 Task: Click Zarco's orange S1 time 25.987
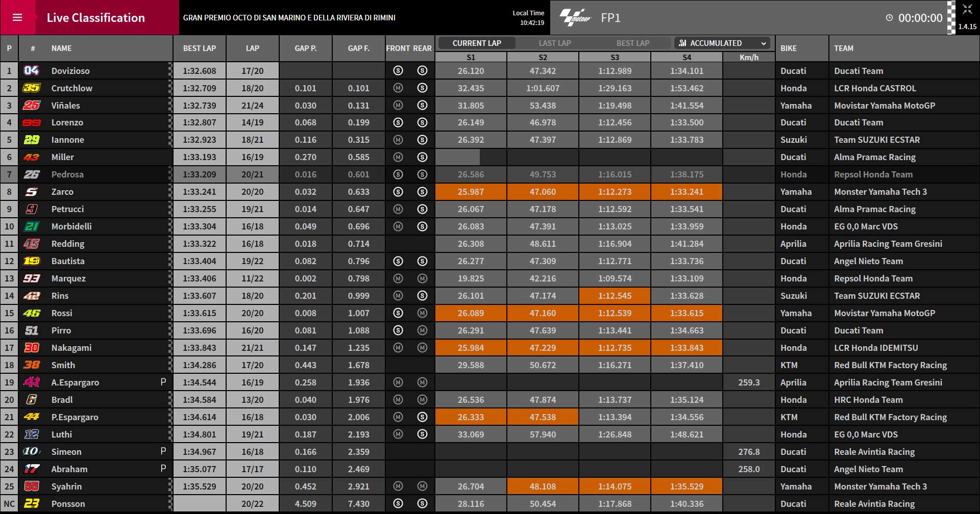(471, 192)
